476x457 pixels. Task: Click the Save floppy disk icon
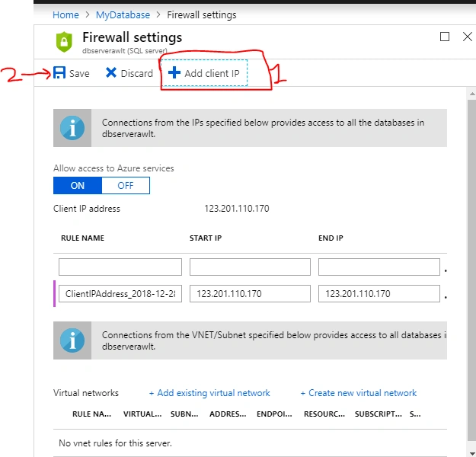[59, 73]
